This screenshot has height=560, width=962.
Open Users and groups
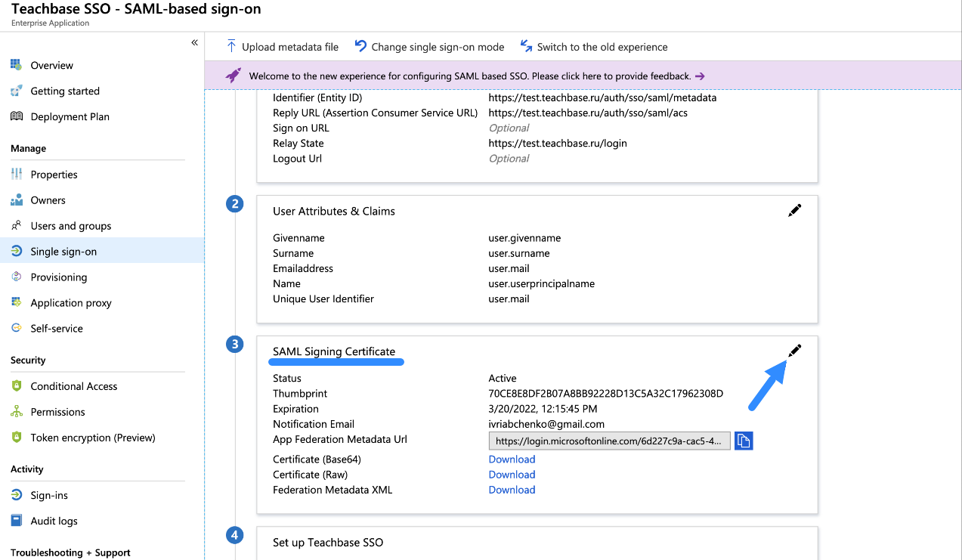point(71,225)
